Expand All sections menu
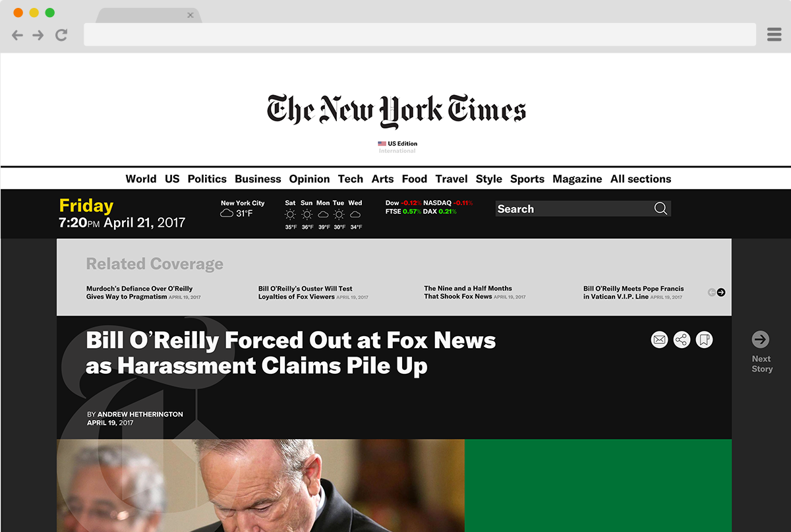 [x=641, y=179]
